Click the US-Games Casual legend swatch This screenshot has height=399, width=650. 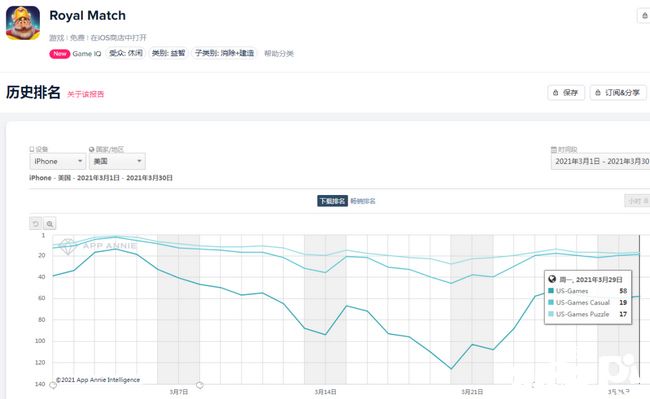tap(551, 302)
